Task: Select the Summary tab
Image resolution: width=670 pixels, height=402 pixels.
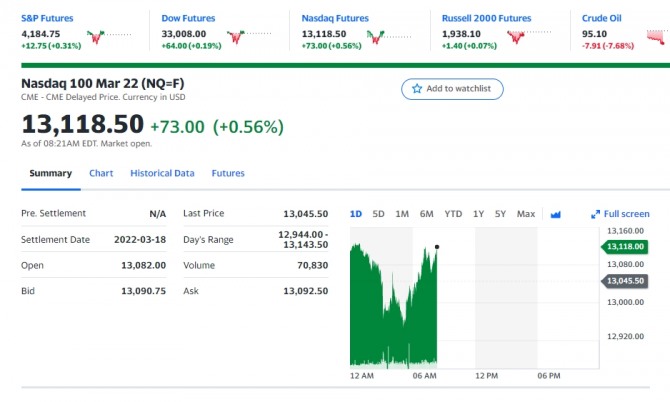Action: coord(50,173)
